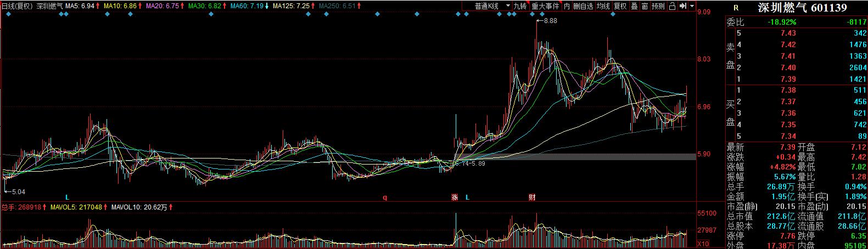Screen dimensions: 868x249
Task: Click the 跌停 6.35 limit-down price
Action: 859,236
